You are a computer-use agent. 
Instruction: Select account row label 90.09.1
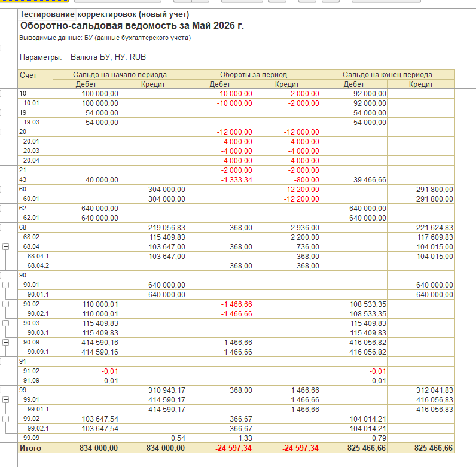[x=38, y=352]
